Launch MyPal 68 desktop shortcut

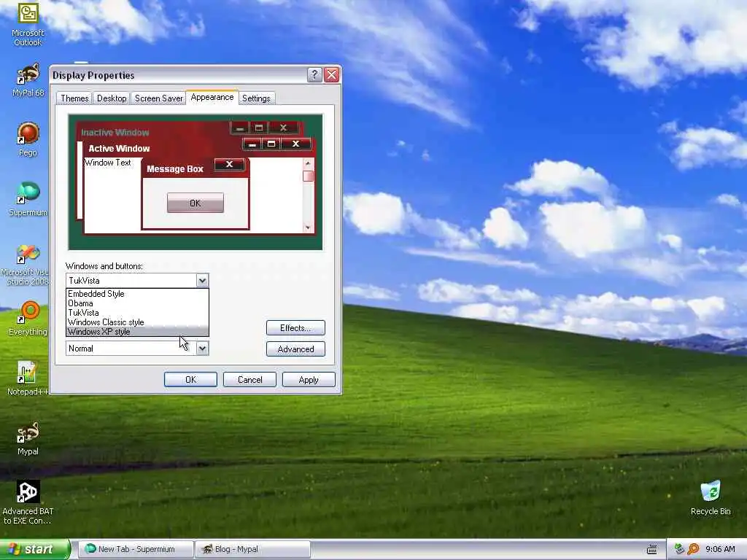coord(28,80)
